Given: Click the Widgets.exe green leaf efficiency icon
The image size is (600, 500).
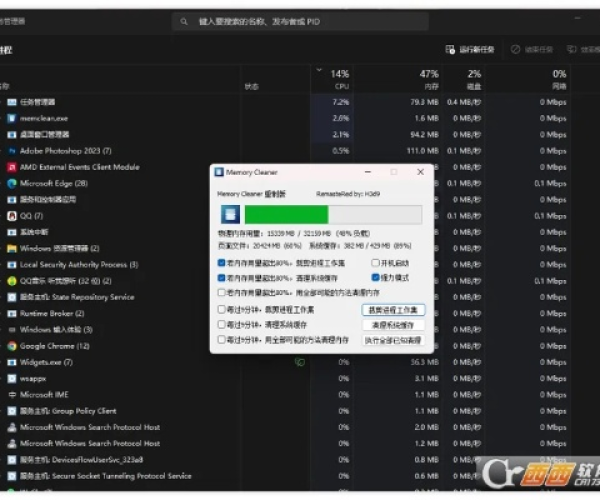Looking at the screenshot, I should pos(300,362).
